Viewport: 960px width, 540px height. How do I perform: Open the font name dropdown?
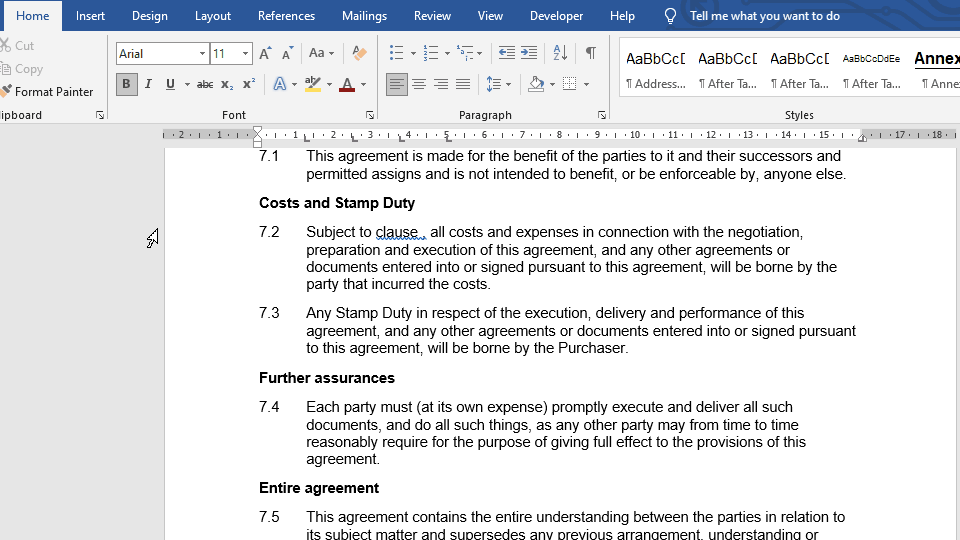click(x=202, y=54)
